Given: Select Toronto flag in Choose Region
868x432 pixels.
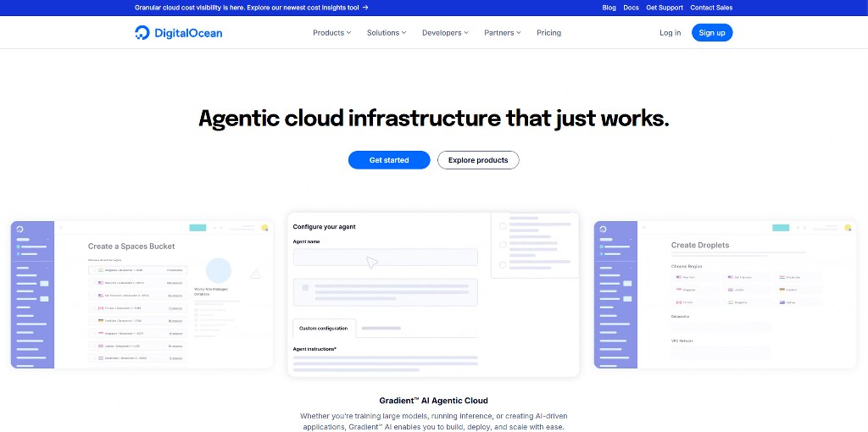Looking at the screenshot, I should tap(679, 302).
